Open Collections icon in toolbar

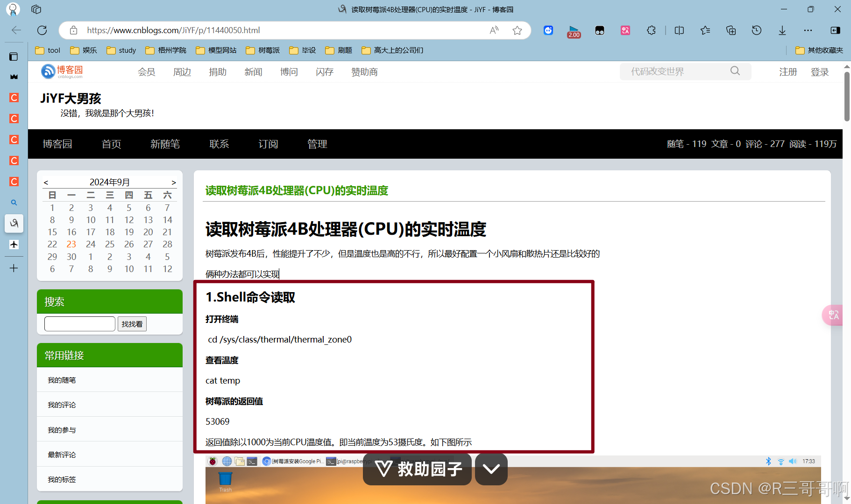[x=731, y=30]
